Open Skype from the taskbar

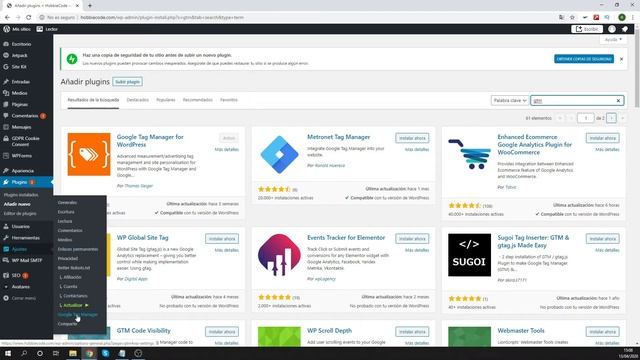tap(105, 353)
